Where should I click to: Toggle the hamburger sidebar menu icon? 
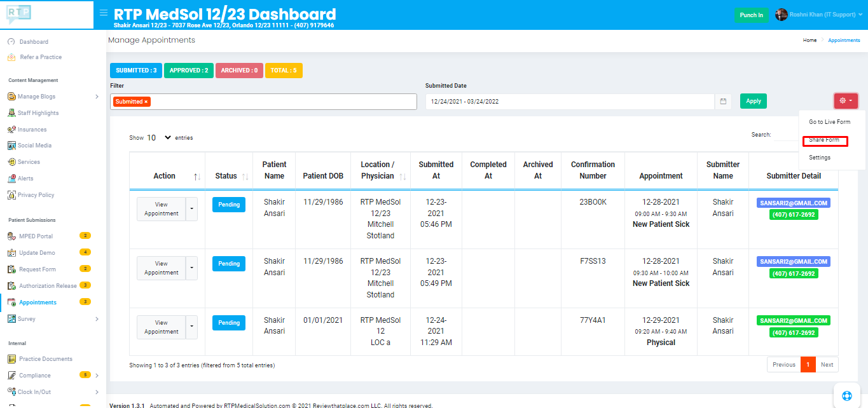click(104, 13)
